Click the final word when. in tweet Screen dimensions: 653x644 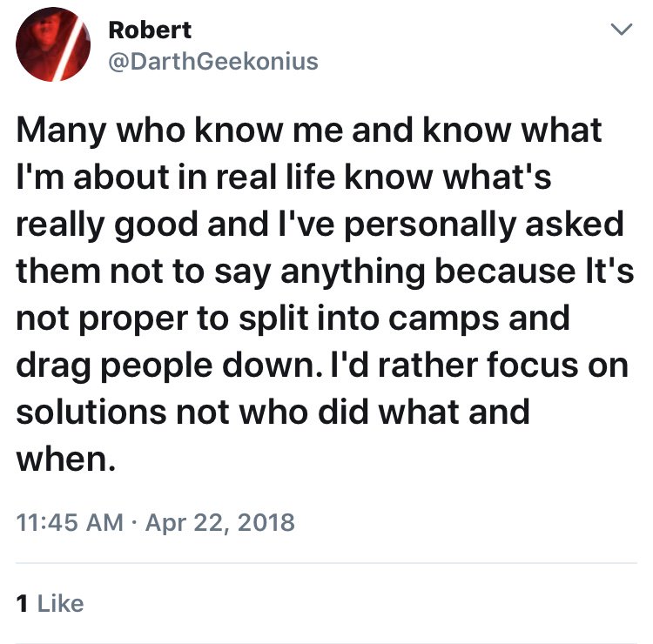[65, 458]
